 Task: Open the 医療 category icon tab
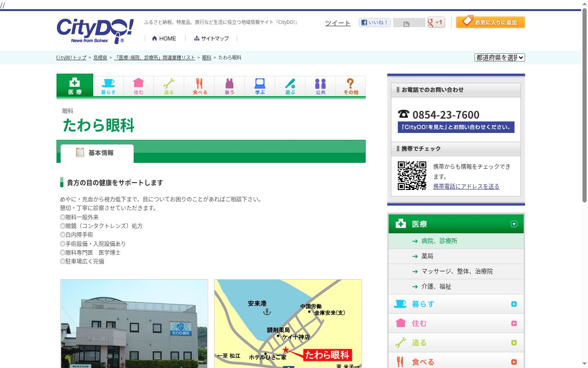click(x=75, y=86)
